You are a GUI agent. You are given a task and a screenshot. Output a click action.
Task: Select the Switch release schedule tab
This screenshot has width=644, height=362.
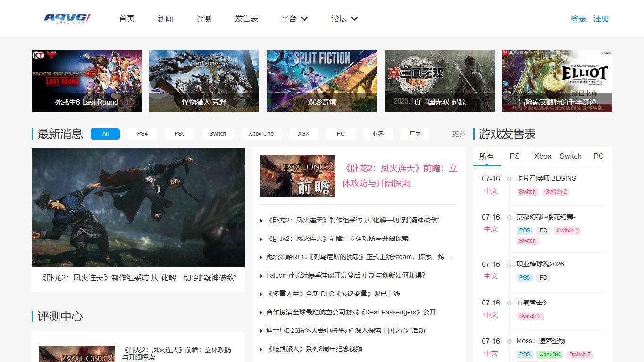click(x=570, y=156)
